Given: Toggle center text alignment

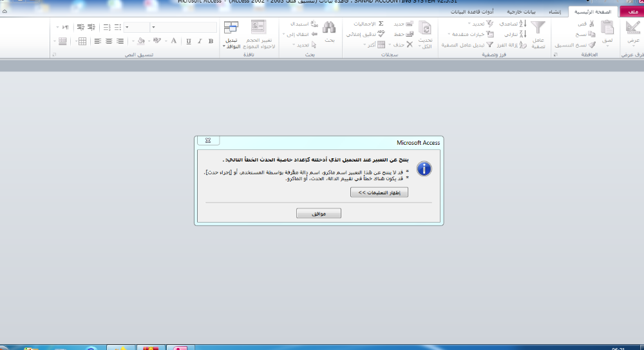Looking at the screenshot, I should (109, 41).
